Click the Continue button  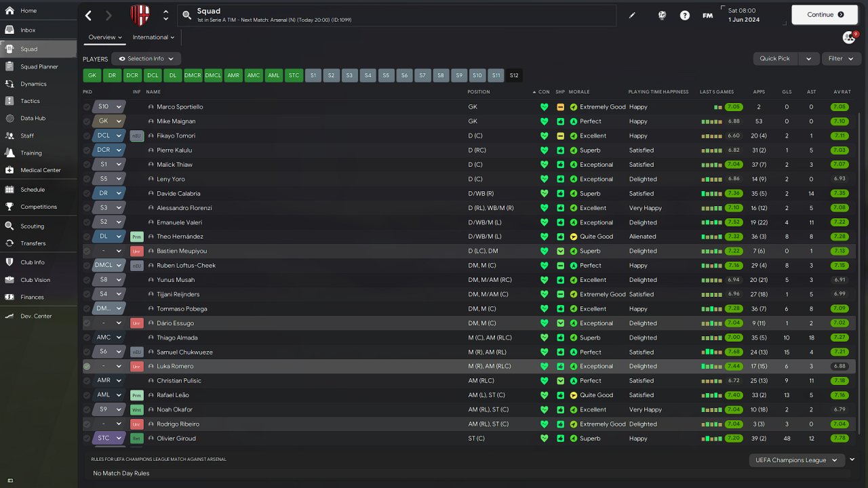click(x=825, y=14)
